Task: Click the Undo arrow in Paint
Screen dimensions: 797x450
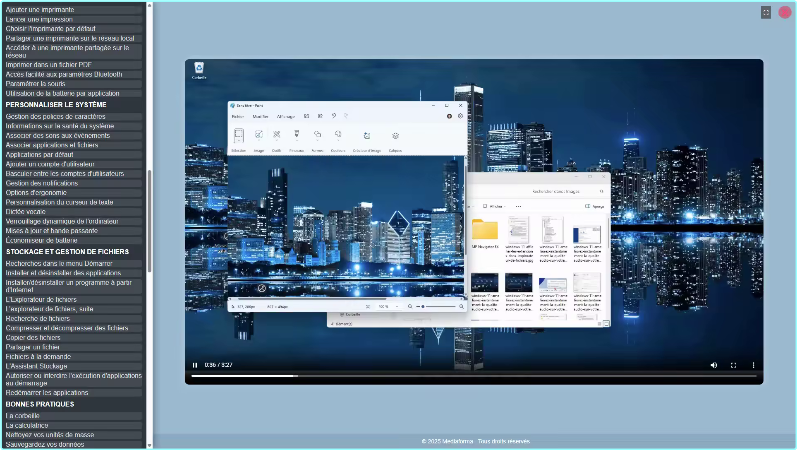Action: click(334, 116)
